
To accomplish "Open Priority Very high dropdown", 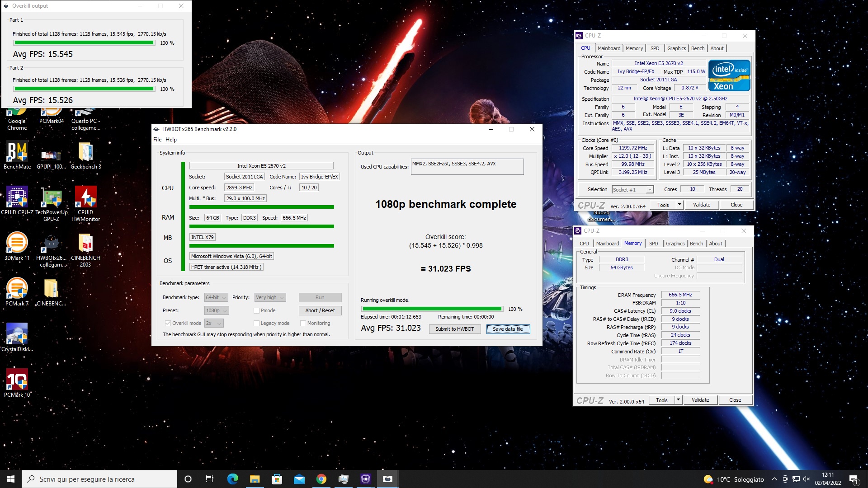I will coord(270,297).
